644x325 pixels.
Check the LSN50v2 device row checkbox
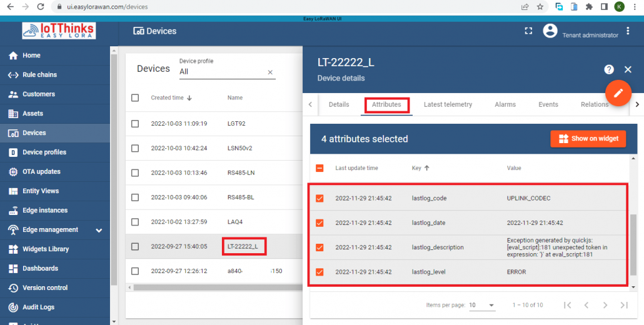point(134,148)
